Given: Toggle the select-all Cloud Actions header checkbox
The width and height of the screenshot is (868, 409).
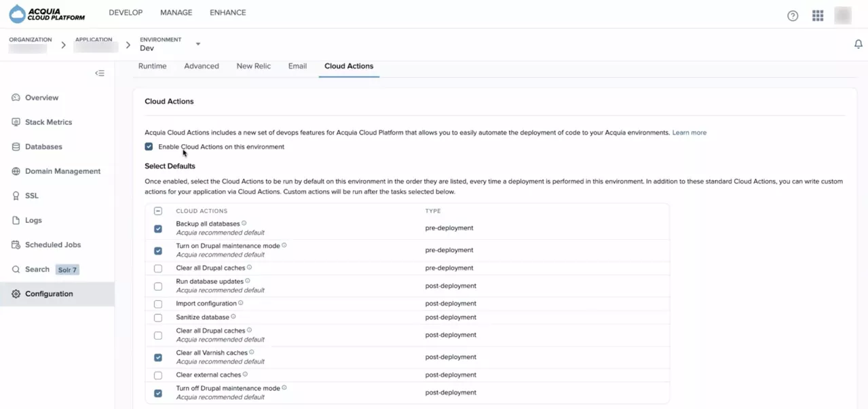Looking at the screenshot, I should (x=158, y=211).
